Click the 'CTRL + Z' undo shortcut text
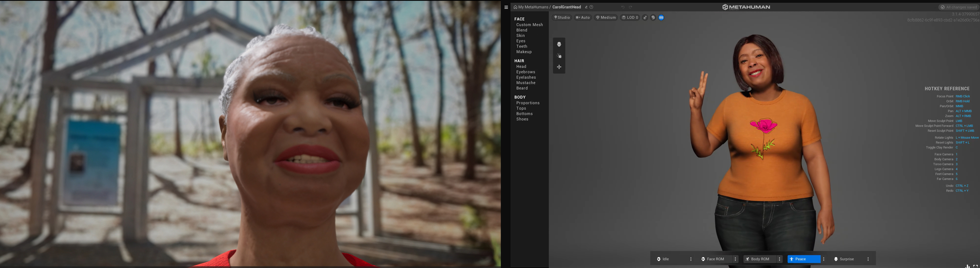 click(962, 186)
